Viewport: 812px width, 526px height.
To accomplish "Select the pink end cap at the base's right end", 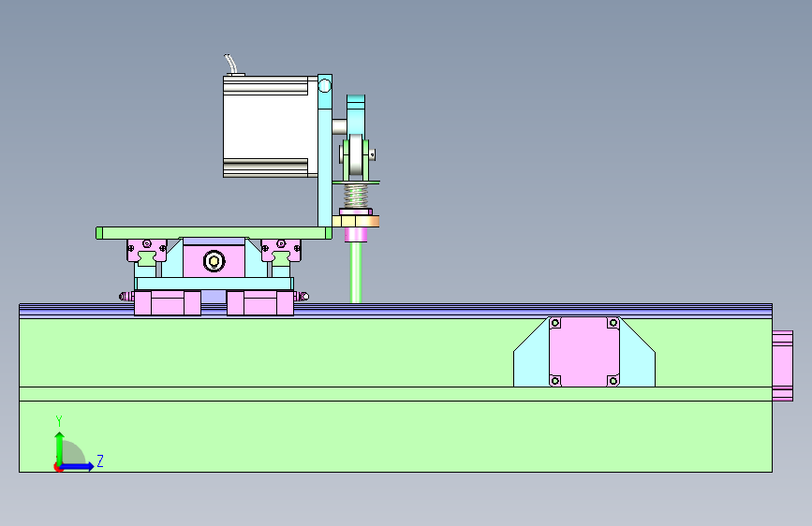I will tap(782, 366).
